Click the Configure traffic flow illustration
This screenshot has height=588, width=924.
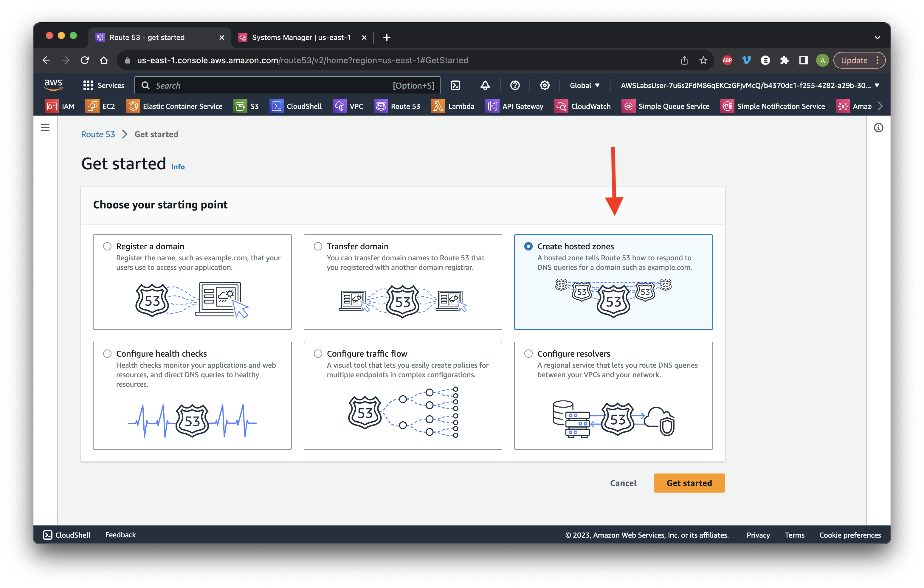click(x=403, y=412)
